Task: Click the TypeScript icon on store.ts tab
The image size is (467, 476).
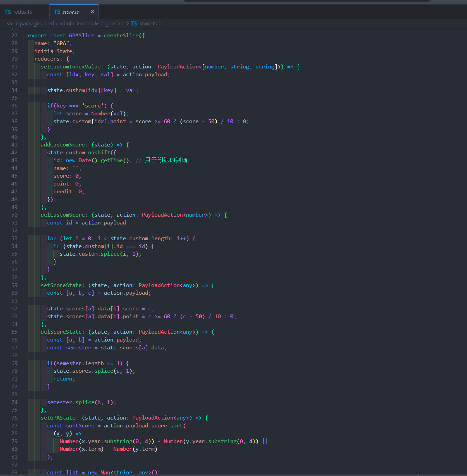Action: coord(57,12)
